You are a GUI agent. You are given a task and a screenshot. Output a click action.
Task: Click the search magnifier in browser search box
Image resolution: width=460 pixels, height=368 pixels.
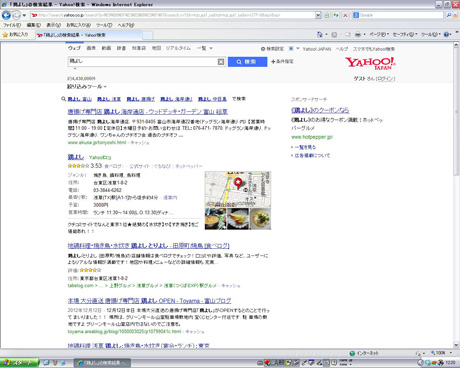pyautogui.click(x=449, y=15)
